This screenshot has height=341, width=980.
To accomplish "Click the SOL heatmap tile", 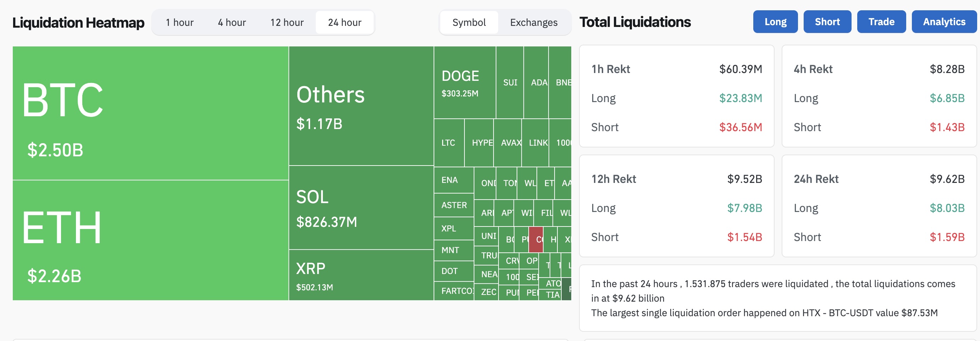I will coord(360,208).
